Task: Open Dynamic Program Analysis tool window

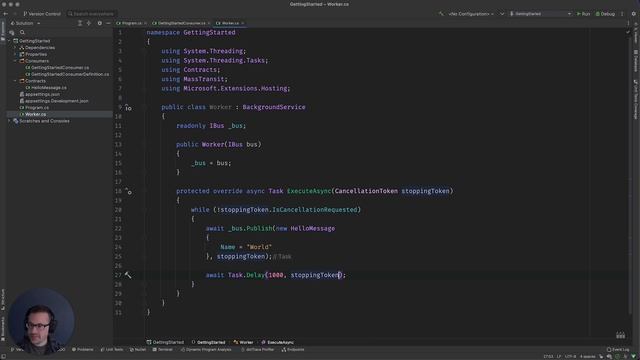Action: [206, 349]
